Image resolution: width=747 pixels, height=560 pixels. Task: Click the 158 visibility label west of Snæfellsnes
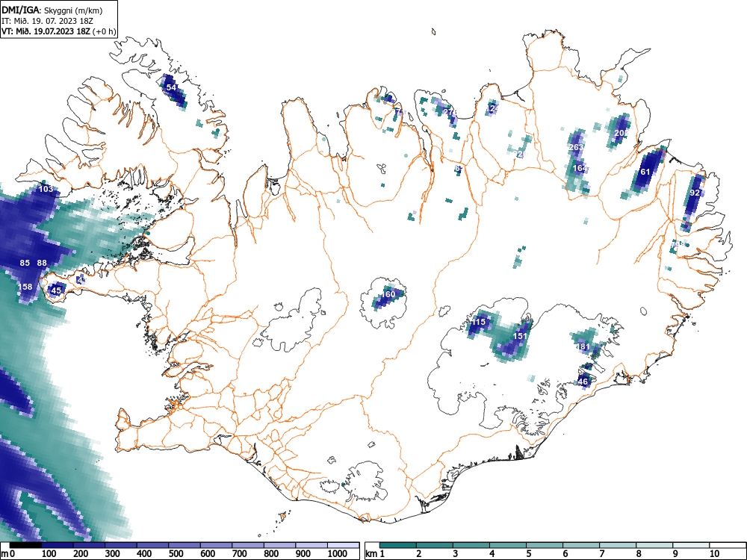pos(25,287)
